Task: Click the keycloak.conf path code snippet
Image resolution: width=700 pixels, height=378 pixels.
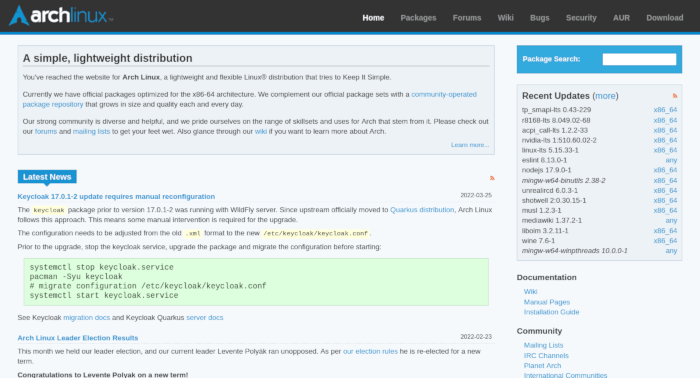Action: point(315,233)
